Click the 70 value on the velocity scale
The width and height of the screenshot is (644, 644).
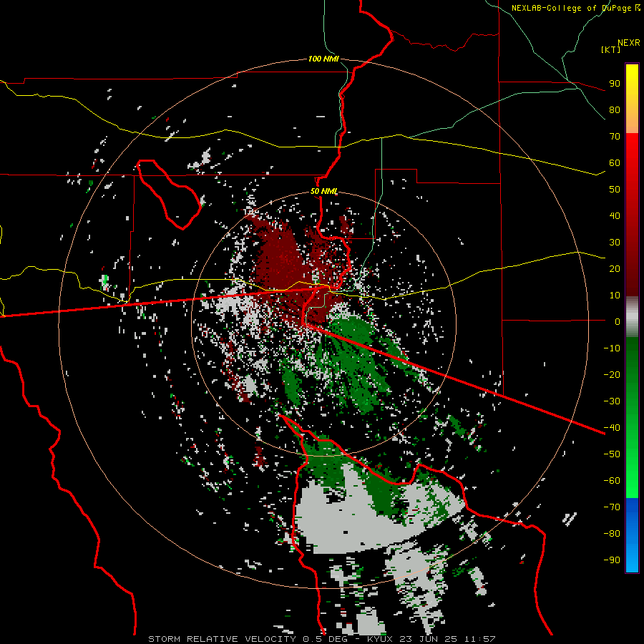pos(615,137)
